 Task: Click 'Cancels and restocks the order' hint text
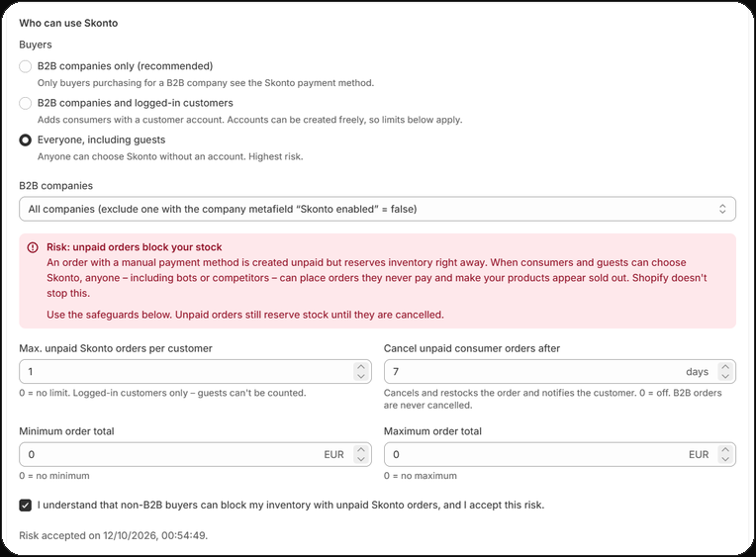click(552, 399)
